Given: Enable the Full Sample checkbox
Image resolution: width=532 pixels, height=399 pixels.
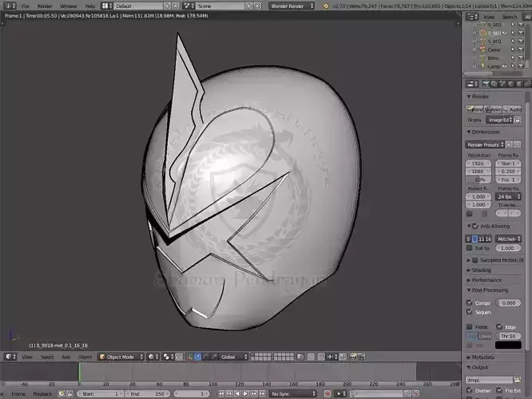Looking at the screenshot, I should tap(469, 248).
